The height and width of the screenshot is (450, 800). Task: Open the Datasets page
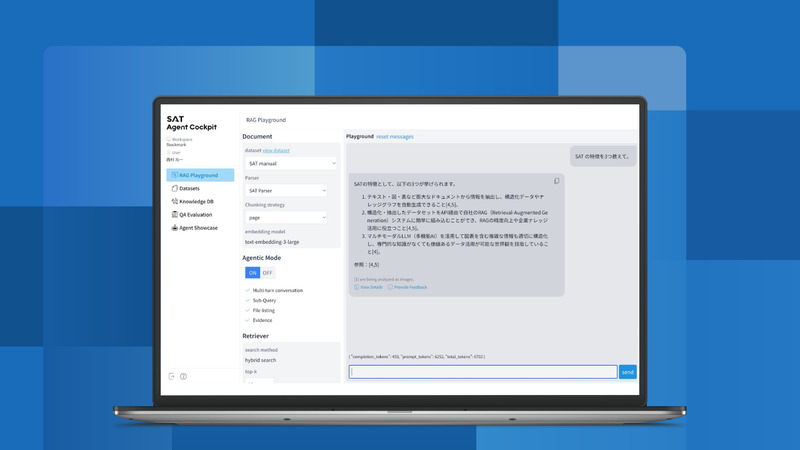(x=189, y=188)
